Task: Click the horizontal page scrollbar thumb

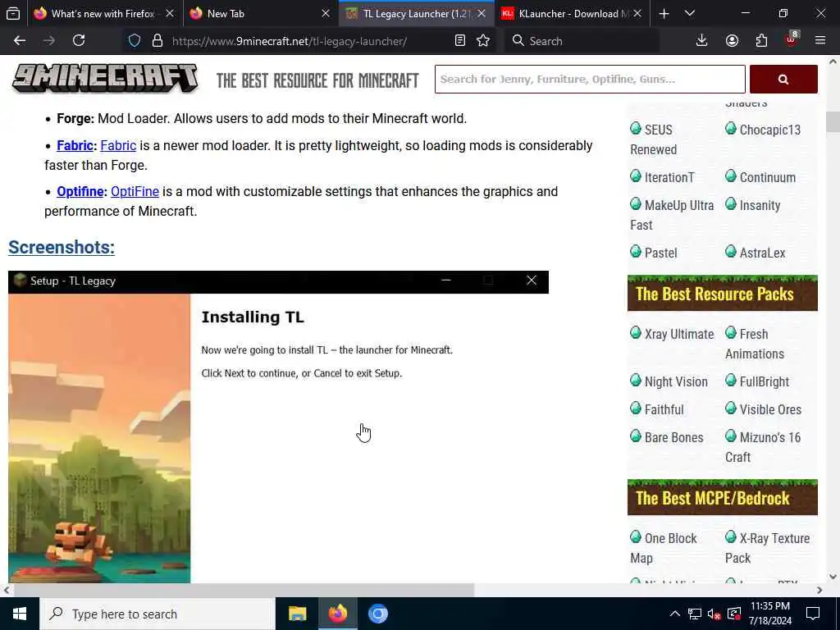Action: 244,590
